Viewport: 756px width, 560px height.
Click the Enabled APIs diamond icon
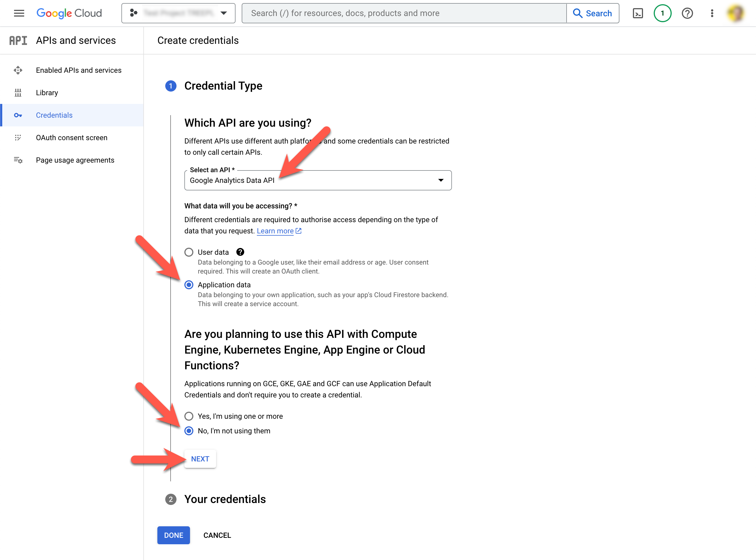18,70
